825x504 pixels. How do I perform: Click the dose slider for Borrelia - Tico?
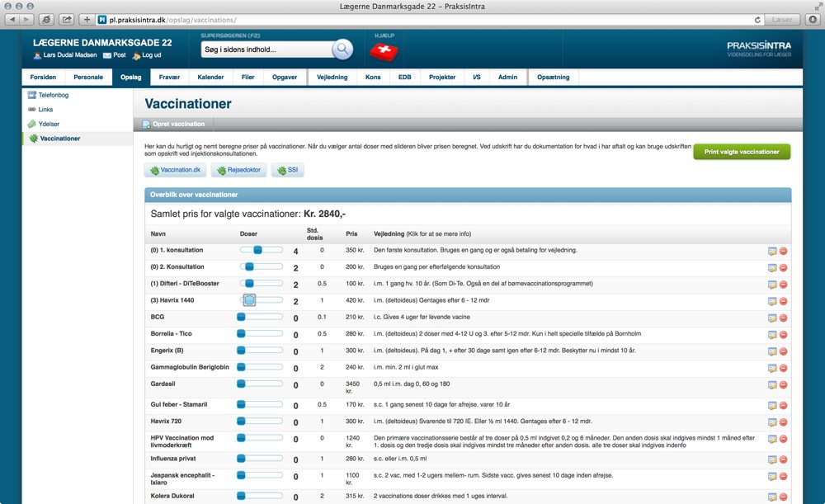(261, 334)
